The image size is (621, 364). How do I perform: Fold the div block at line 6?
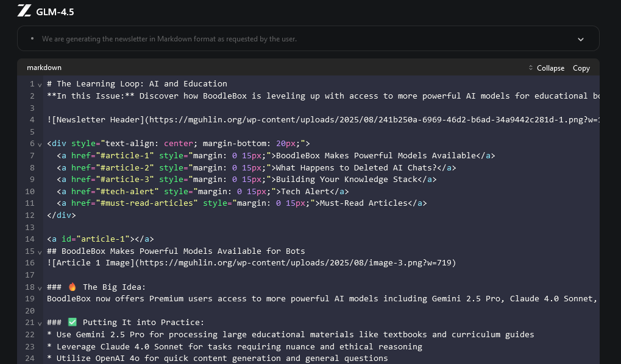click(x=40, y=144)
